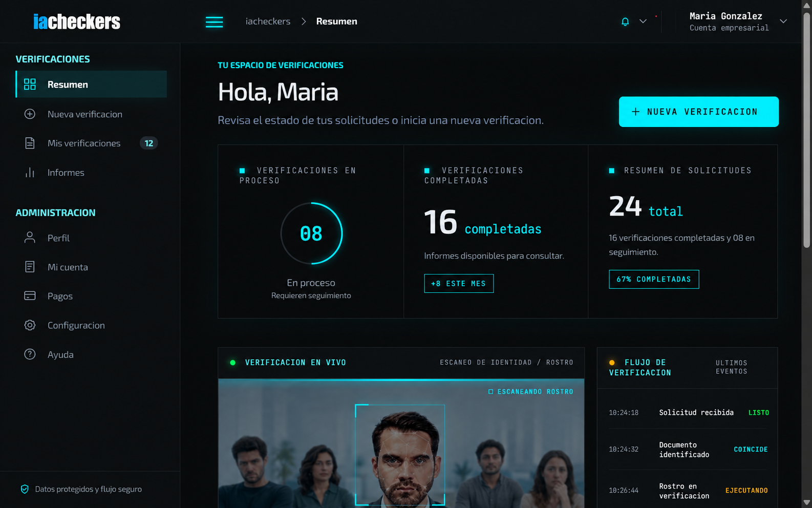Click the live face scan video
Screen dimensions: 812x508
401,443
